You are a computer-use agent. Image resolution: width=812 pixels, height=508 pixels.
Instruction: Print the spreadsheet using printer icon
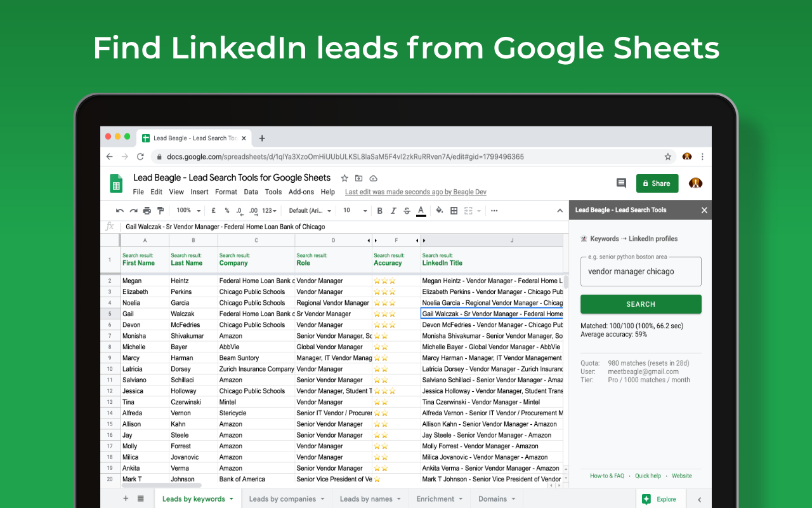tap(147, 211)
